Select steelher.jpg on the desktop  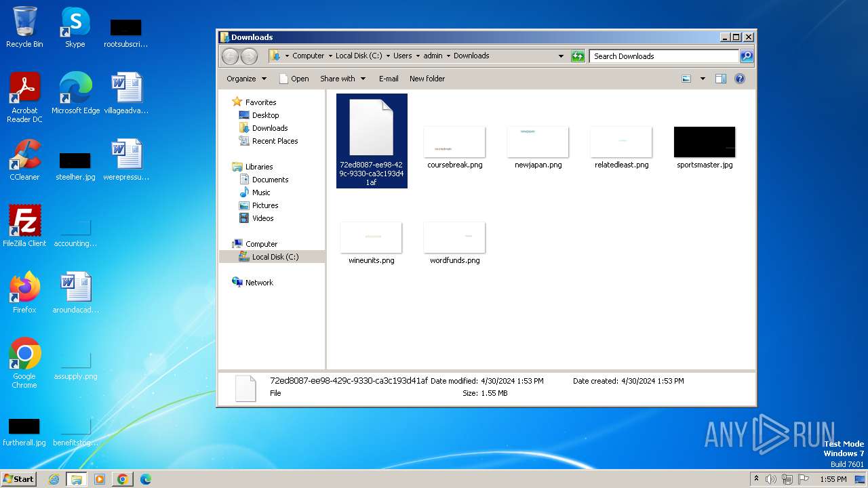tap(75, 166)
